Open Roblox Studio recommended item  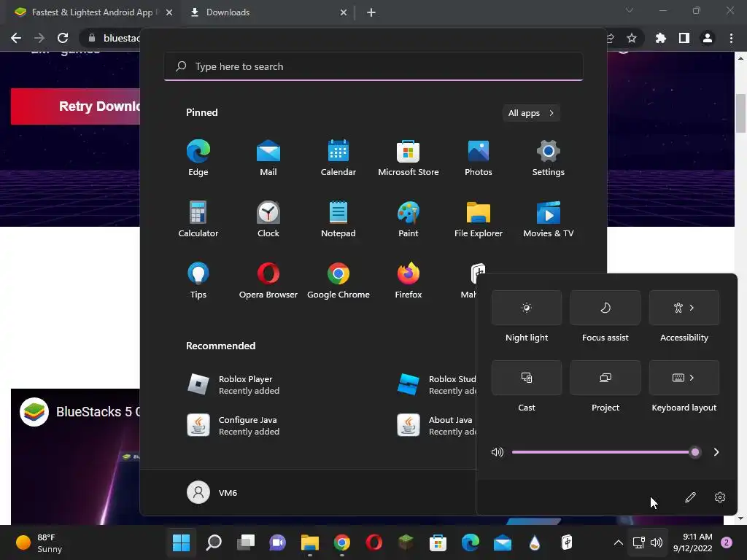(436, 385)
